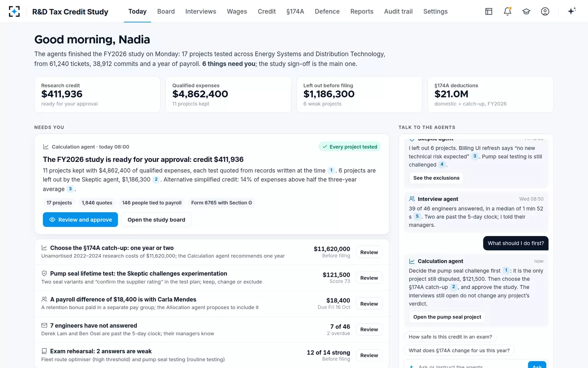
Task: Review the pump seal lifetime test item
Action: point(369,278)
